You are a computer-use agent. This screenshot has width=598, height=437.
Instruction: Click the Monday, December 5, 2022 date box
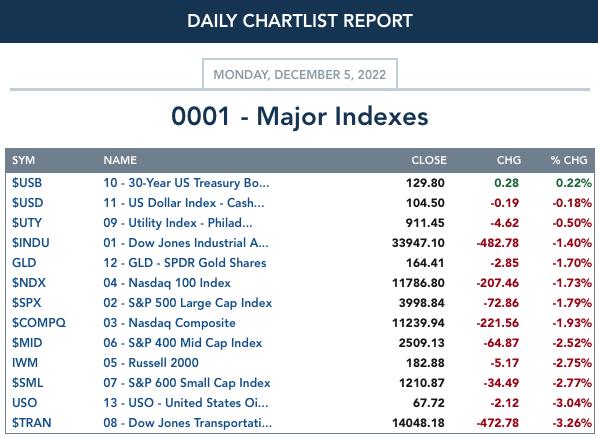300,74
